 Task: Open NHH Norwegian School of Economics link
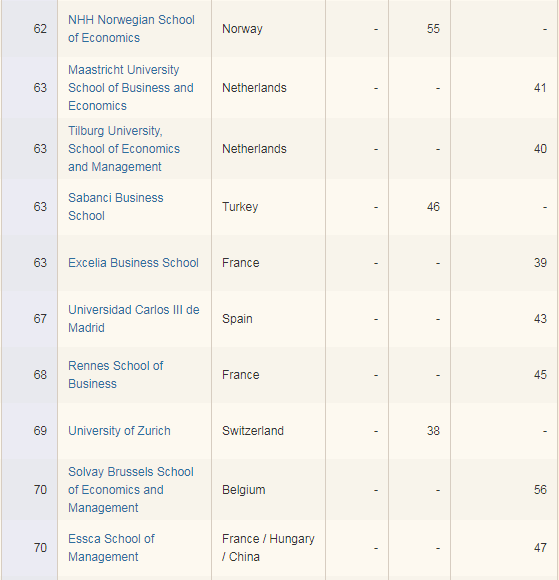tap(131, 29)
